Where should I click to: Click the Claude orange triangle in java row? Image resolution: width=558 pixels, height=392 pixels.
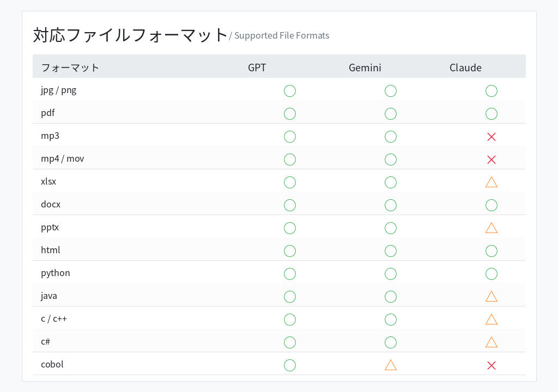coord(491,296)
